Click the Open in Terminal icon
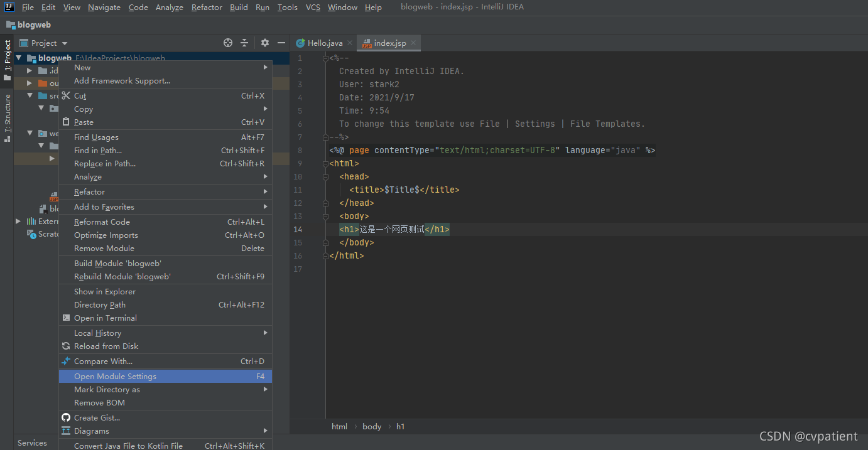The image size is (868, 450). 66,318
